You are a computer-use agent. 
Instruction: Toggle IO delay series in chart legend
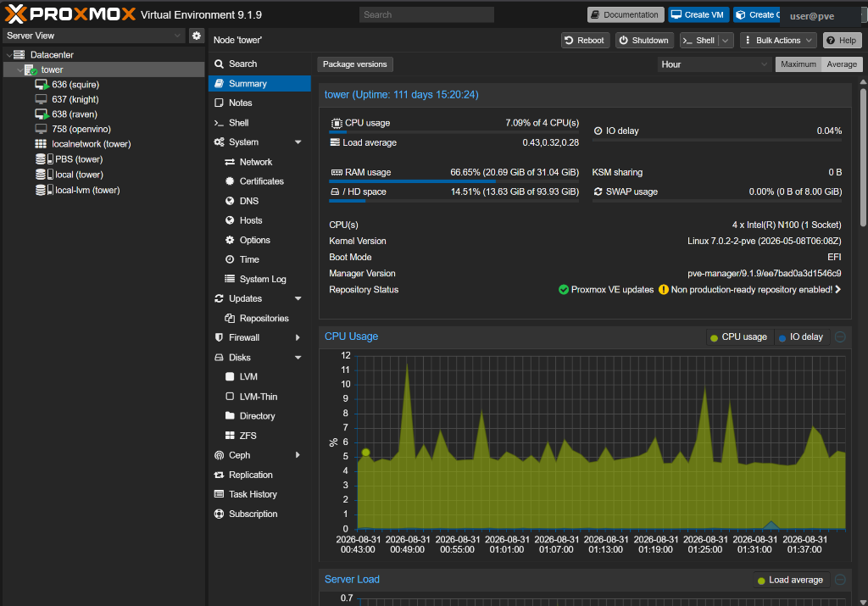click(x=800, y=337)
